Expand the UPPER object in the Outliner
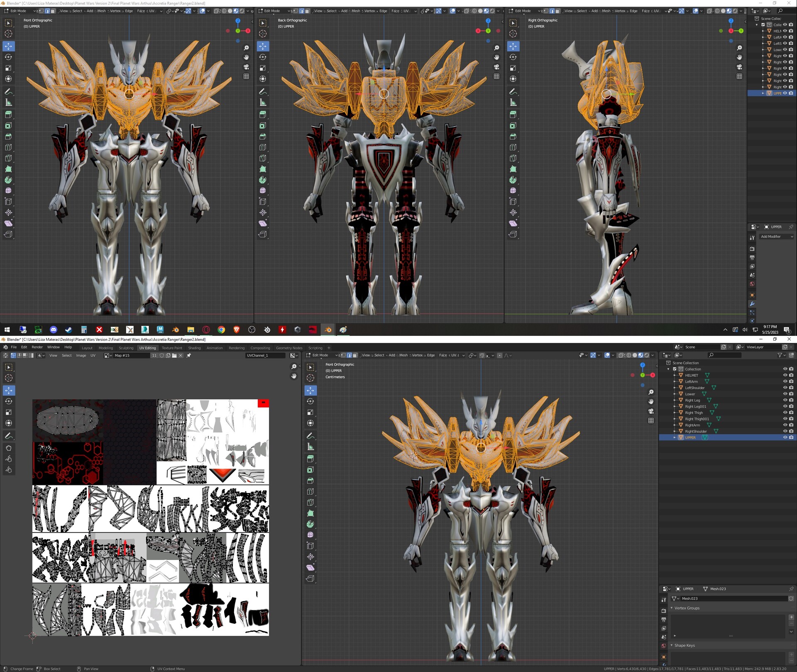This screenshot has height=672, width=797. (x=675, y=437)
